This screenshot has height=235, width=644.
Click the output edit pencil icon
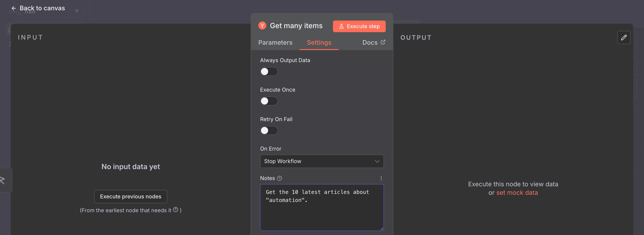(623, 38)
